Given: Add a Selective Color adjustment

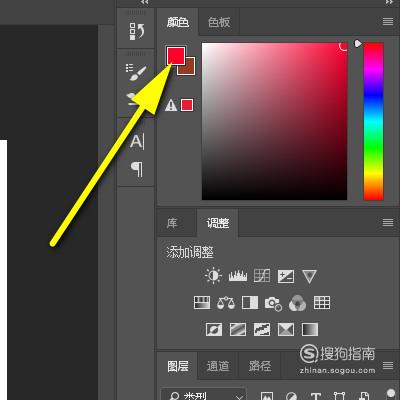Looking at the screenshot, I should [x=286, y=330].
